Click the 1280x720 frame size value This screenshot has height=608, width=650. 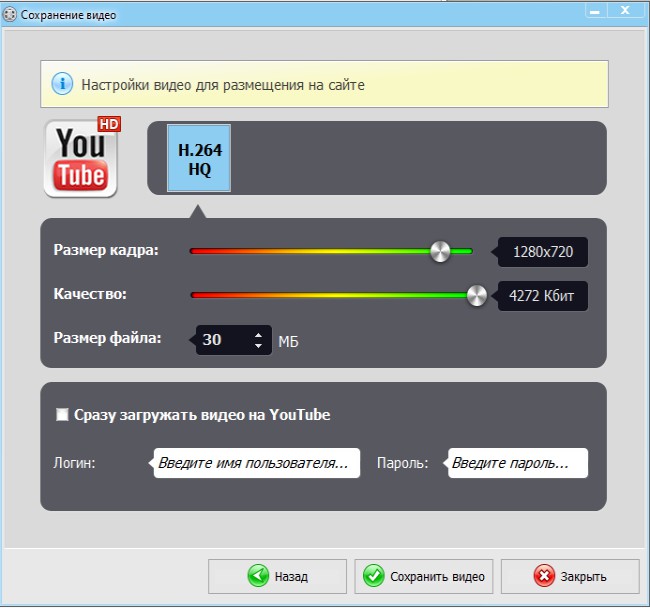[x=543, y=252]
